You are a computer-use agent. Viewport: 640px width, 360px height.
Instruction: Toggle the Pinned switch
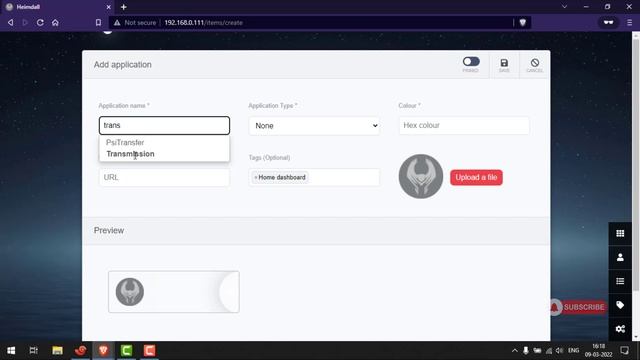click(471, 62)
